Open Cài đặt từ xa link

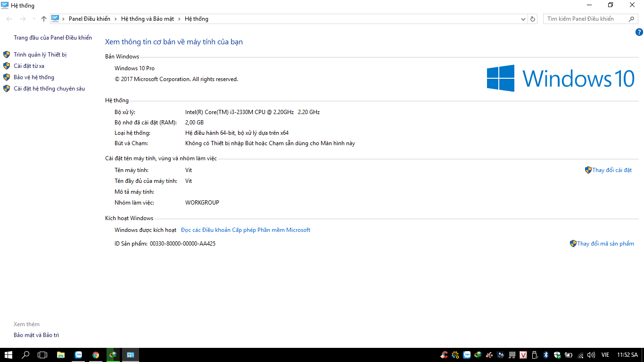click(29, 66)
